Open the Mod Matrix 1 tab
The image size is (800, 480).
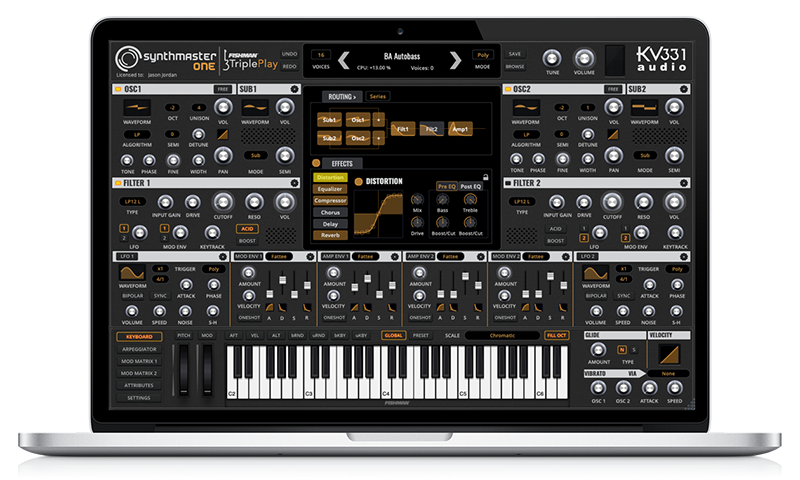[x=139, y=361]
